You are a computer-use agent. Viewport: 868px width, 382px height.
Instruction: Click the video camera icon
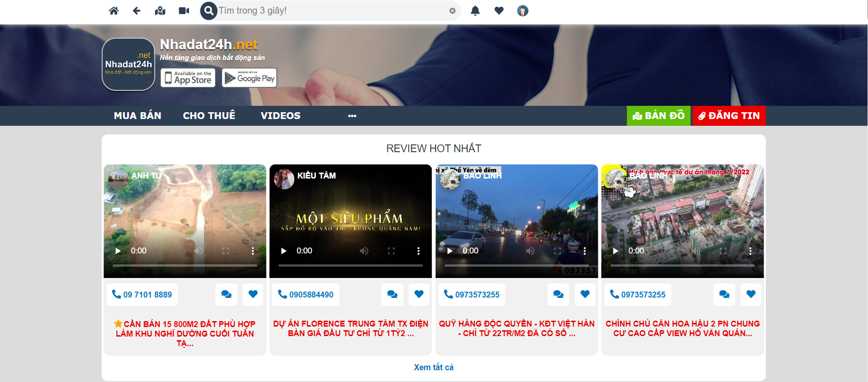point(184,11)
